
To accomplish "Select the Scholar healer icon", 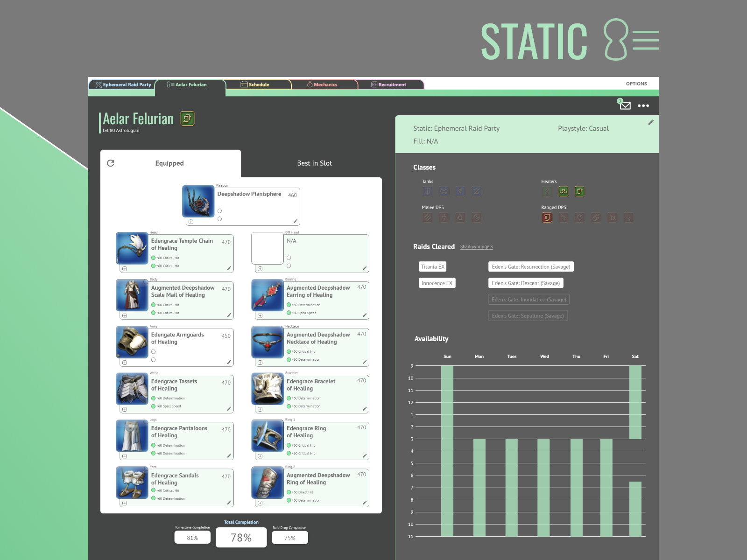I will coord(563,191).
